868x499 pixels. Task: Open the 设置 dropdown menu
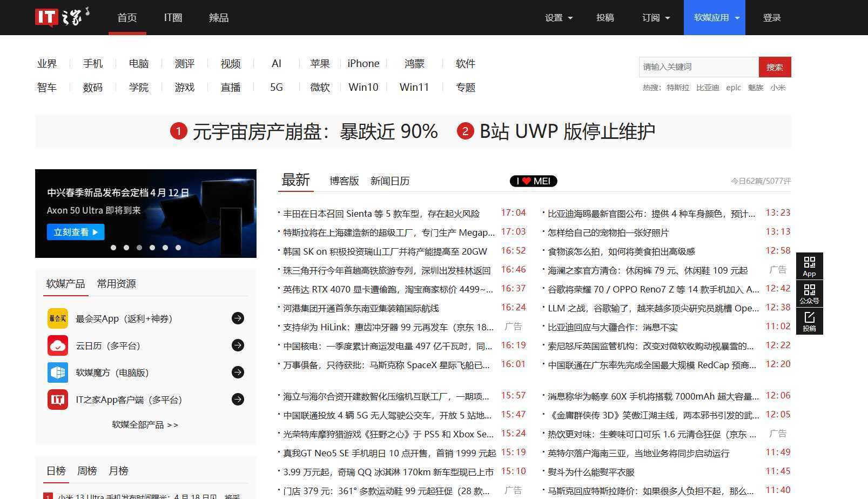[x=559, y=18]
